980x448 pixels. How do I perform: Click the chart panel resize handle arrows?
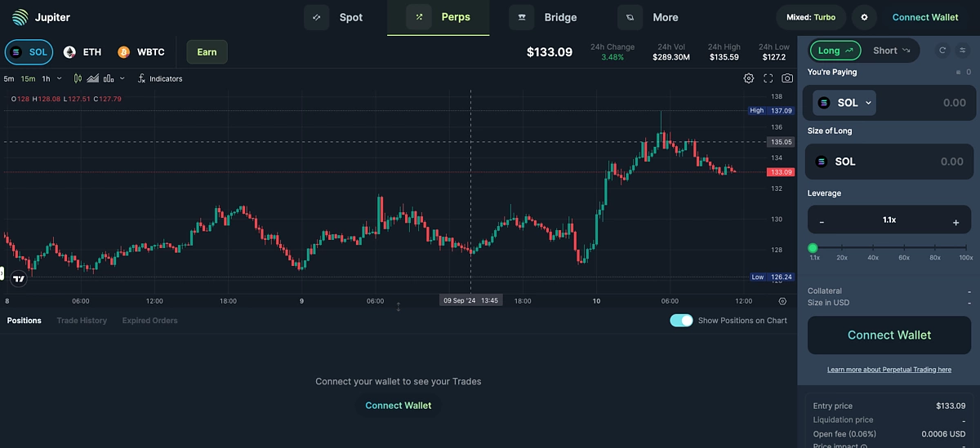[x=399, y=308]
